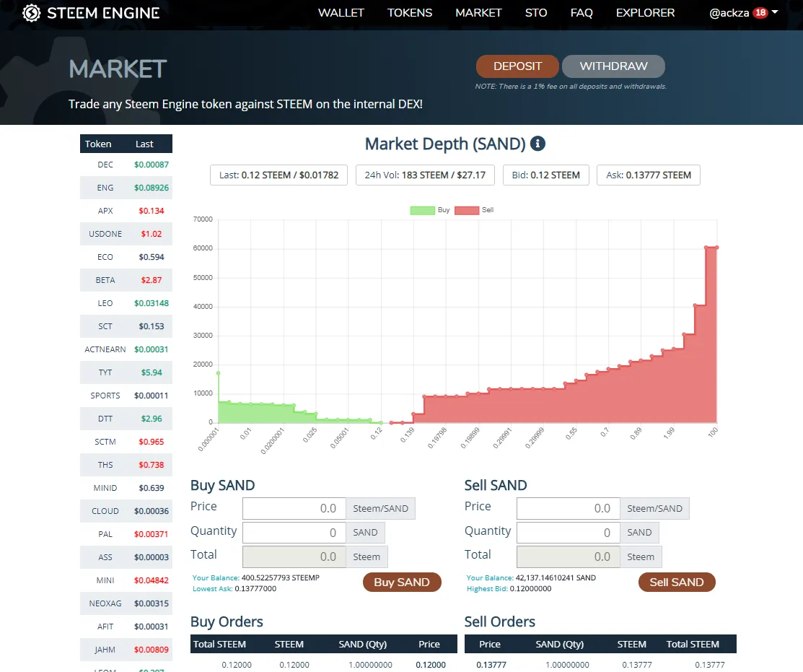
Task: Click the Steem Engine logo icon
Action: (x=31, y=13)
